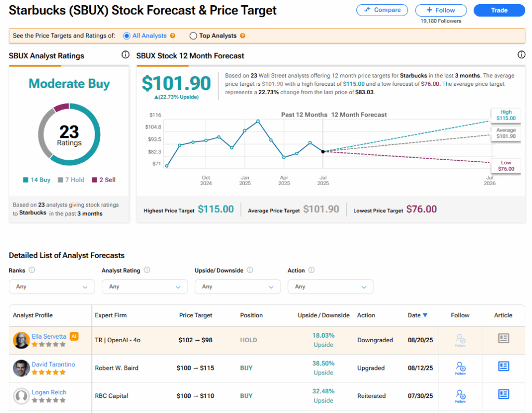532x413 pixels.
Task: Click the Trade button
Action: [499, 10]
